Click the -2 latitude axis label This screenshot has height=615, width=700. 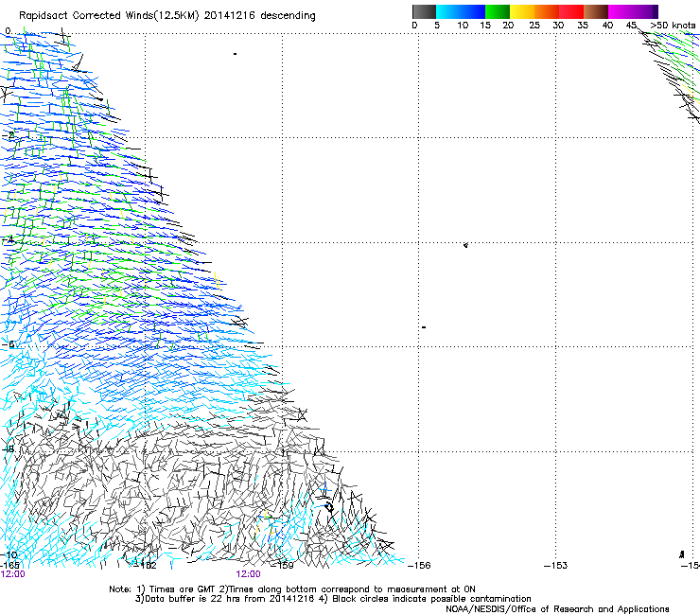point(9,135)
